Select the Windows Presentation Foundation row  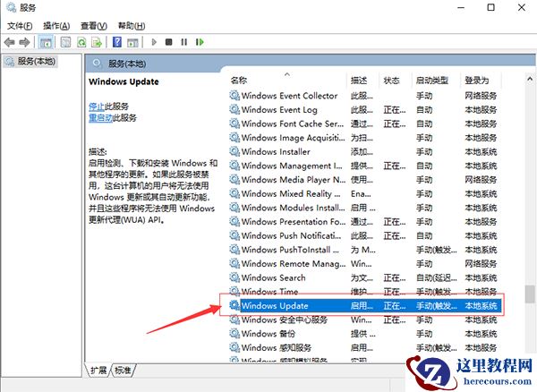coord(365,222)
